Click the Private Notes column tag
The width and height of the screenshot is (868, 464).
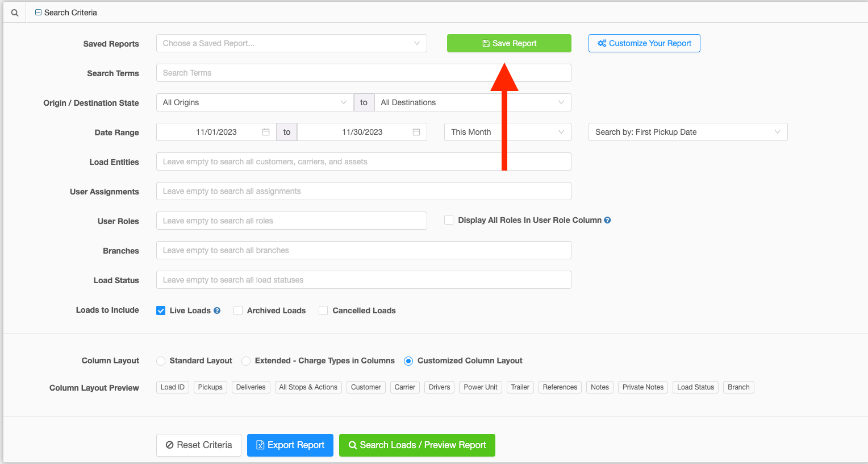click(x=643, y=387)
